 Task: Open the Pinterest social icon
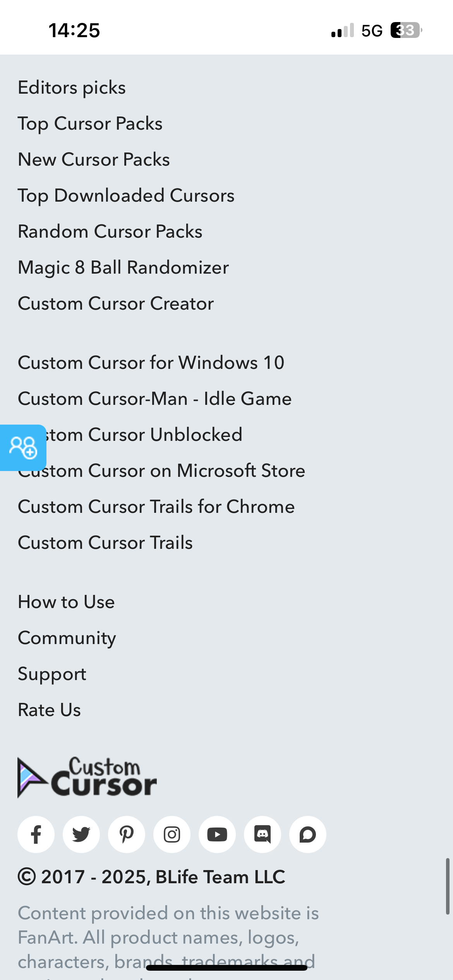[x=127, y=834]
